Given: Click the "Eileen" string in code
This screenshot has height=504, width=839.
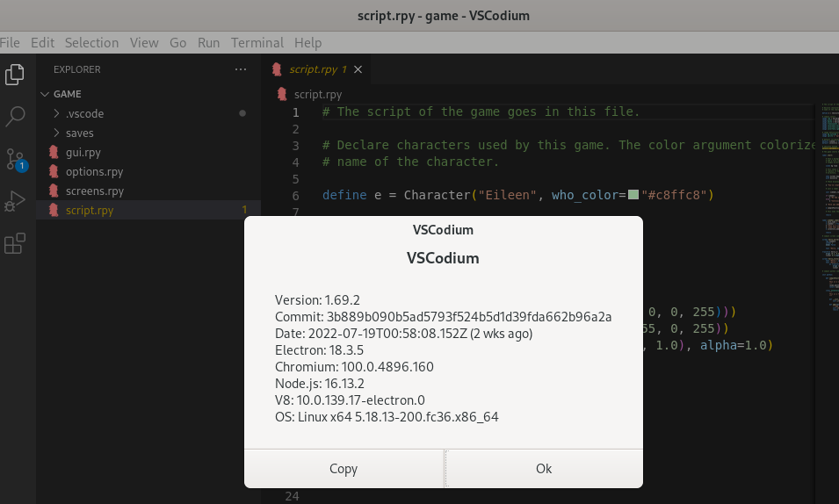Looking at the screenshot, I should [x=507, y=195].
